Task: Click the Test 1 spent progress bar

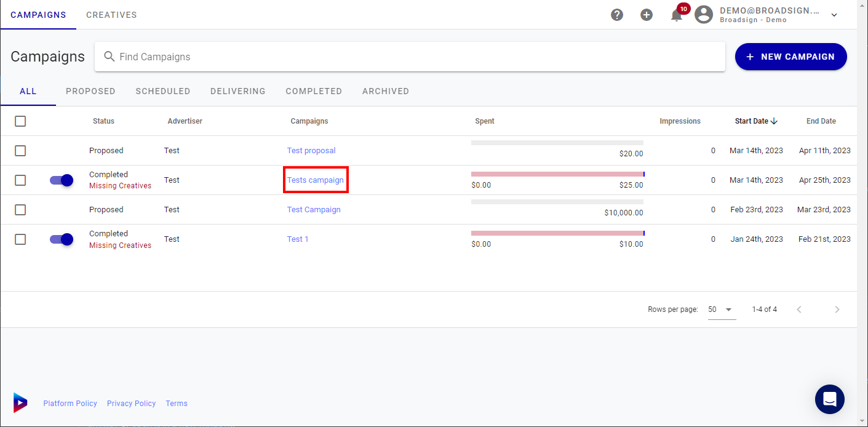Action: pyautogui.click(x=558, y=233)
